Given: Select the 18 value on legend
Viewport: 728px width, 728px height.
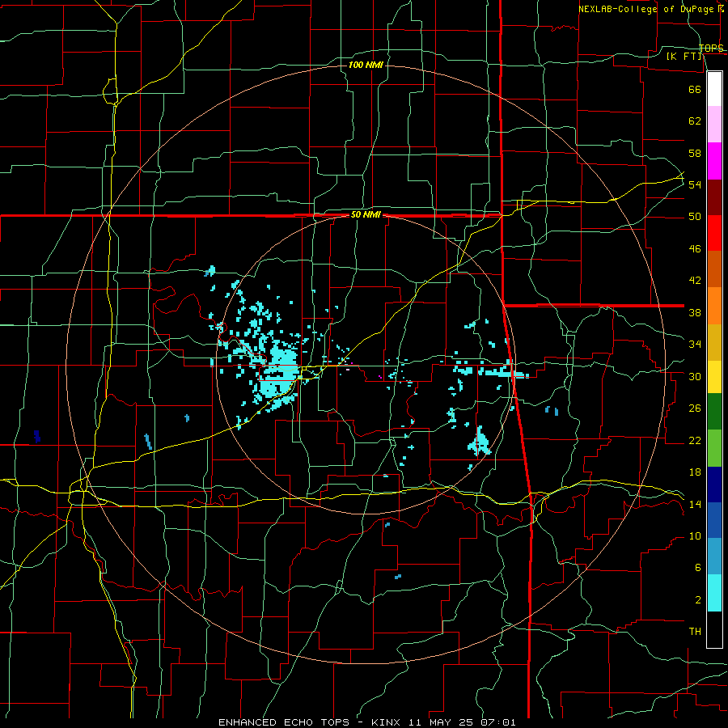Looking at the screenshot, I should pos(695,472).
